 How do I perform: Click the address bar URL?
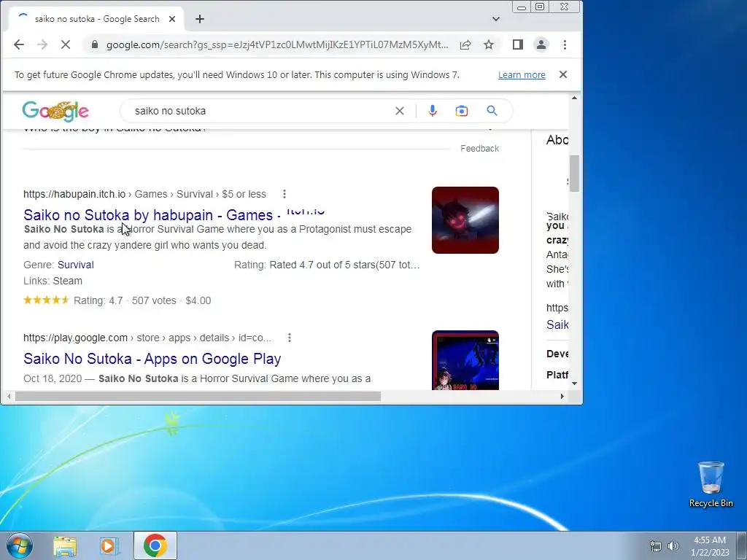coord(277,44)
